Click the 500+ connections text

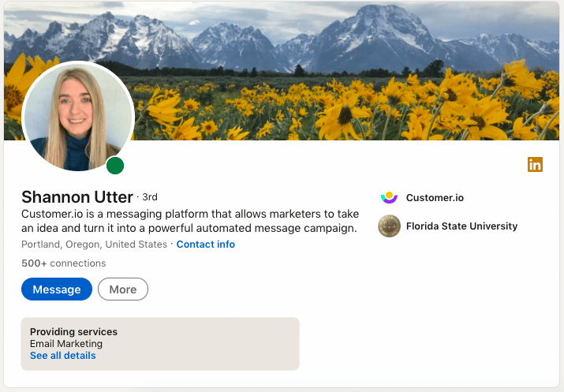64,263
